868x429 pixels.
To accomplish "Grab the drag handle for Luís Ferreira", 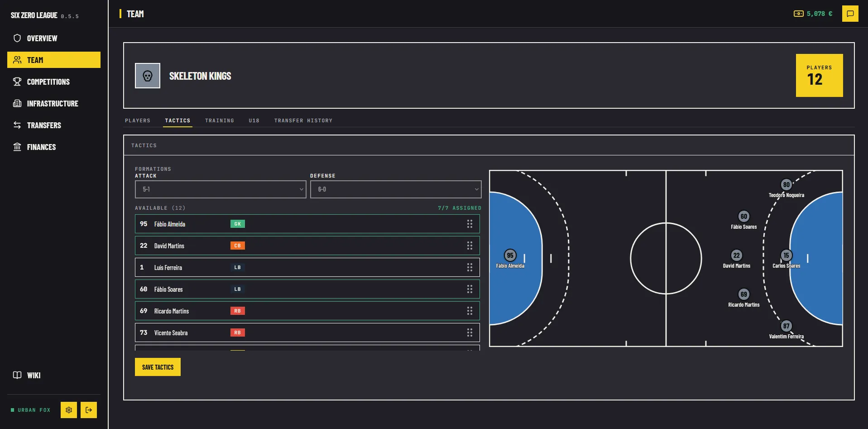I will pos(470,267).
